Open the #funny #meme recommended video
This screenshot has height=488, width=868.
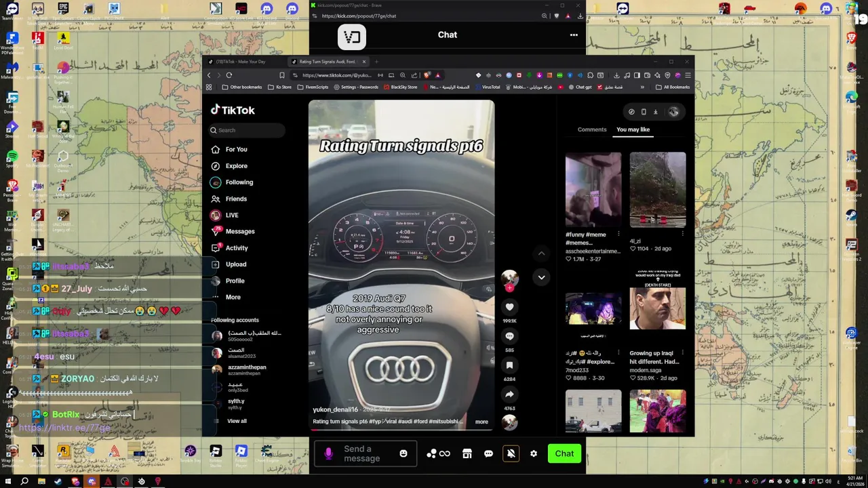593,190
